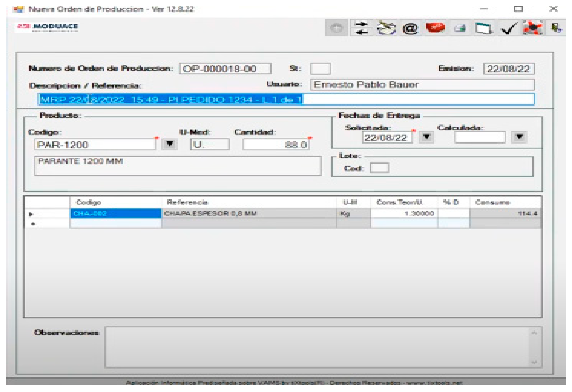
Task: Click the Cons.Teor/U. column header
Action: (x=404, y=202)
